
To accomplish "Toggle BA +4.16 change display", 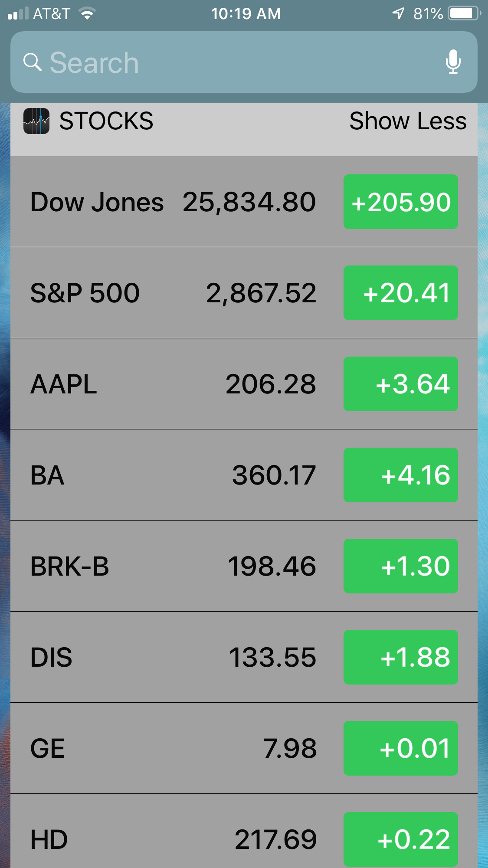I will tap(400, 475).
